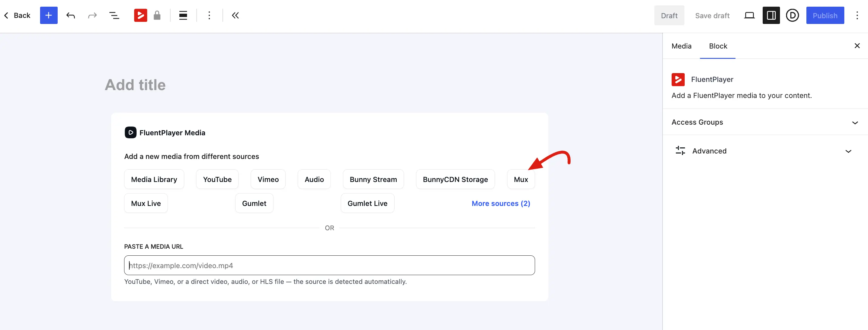The width and height of the screenshot is (868, 330).
Task: Click 'Add a FluentPlayer media to your content.'
Action: point(742,96)
